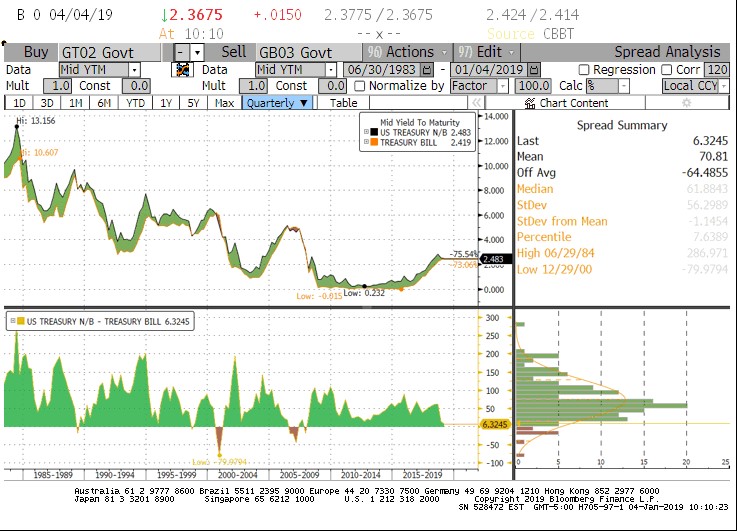Image resolution: width=737 pixels, height=531 pixels.
Task: Open the start date calendar picker
Action: [428, 70]
